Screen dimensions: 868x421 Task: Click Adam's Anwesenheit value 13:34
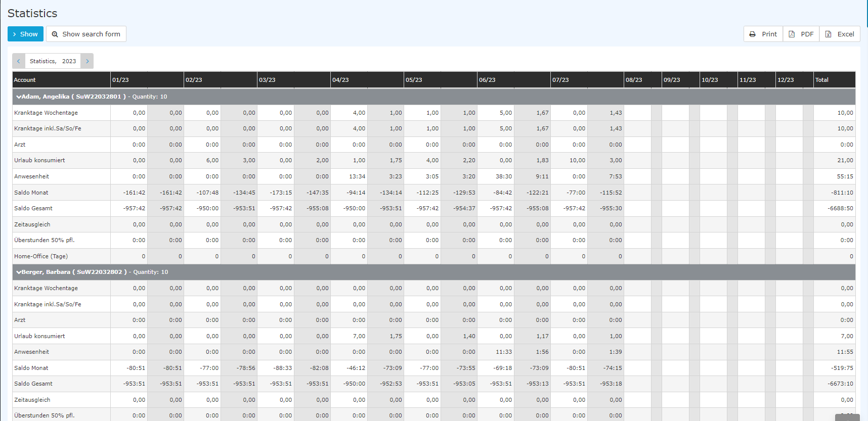pyautogui.click(x=357, y=176)
